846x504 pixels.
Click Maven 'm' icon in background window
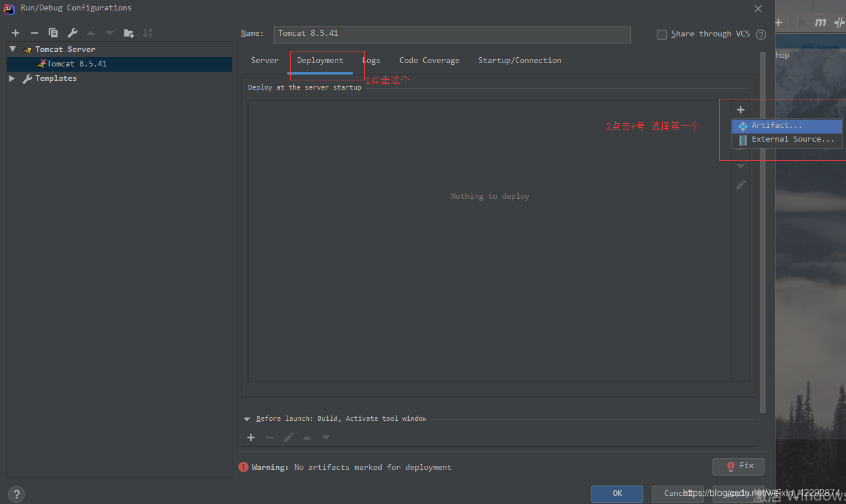click(x=821, y=23)
